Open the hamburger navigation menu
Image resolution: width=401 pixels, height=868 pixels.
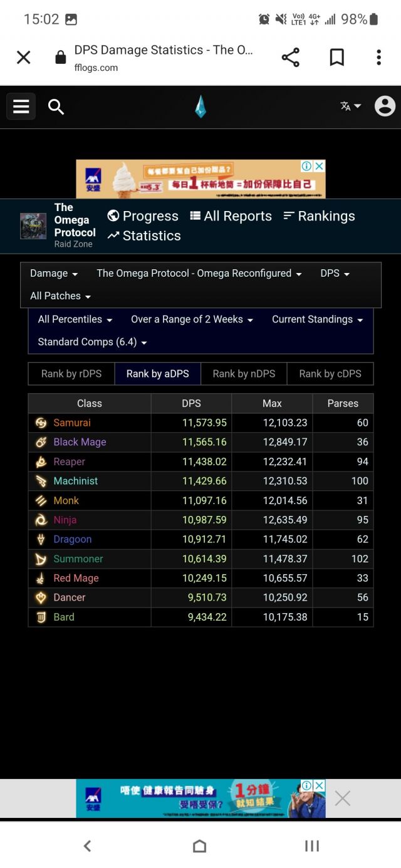tap(21, 106)
